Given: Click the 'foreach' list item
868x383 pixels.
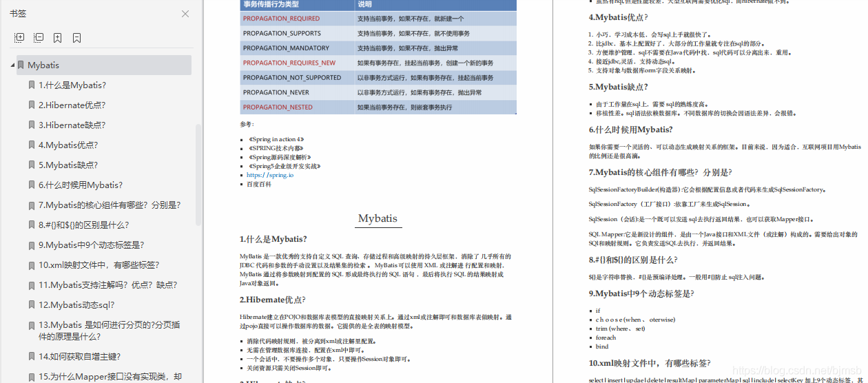Looking at the screenshot, I should coord(606,338).
